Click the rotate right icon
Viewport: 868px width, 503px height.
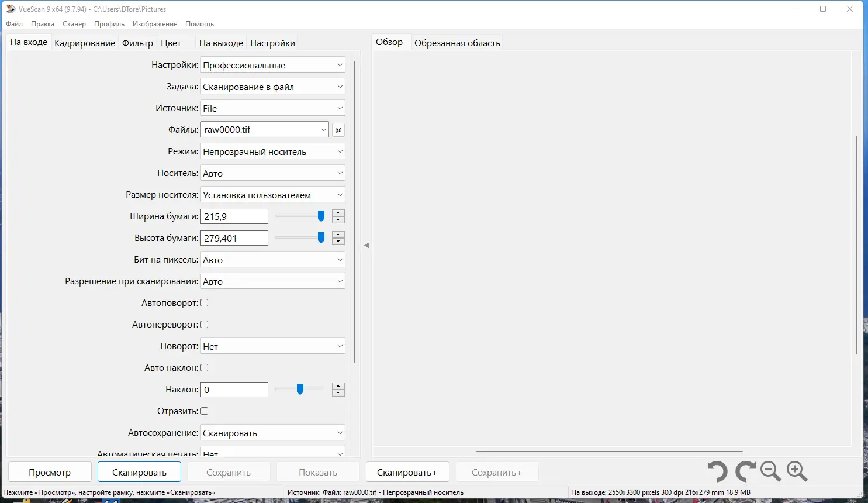pyautogui.click(x=745, y=471)
